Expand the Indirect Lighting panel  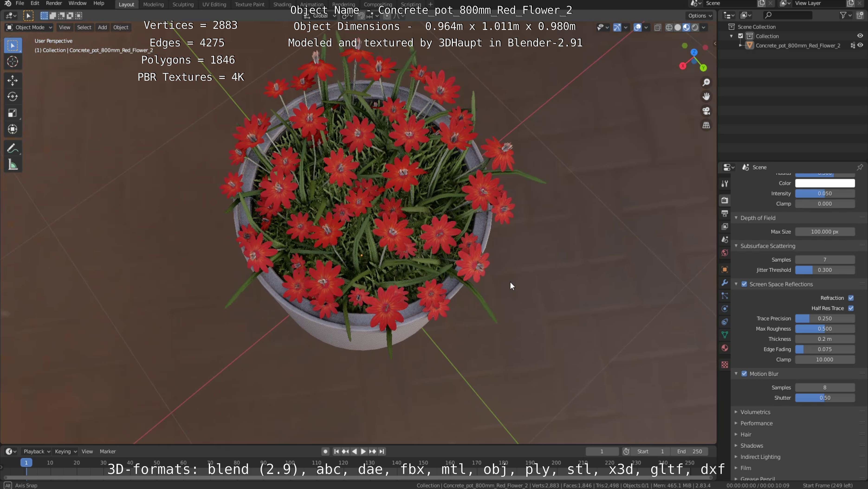pyautogui.click(x=760, y=457)
